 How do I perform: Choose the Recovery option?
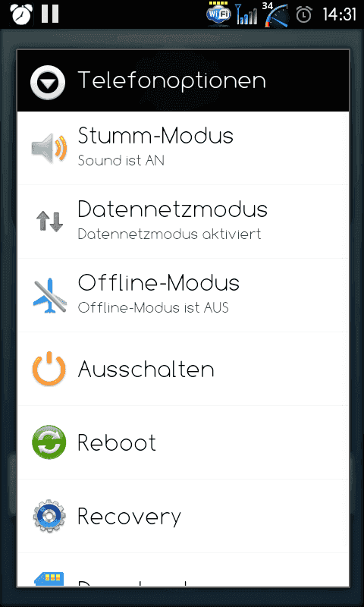[183, 516]
